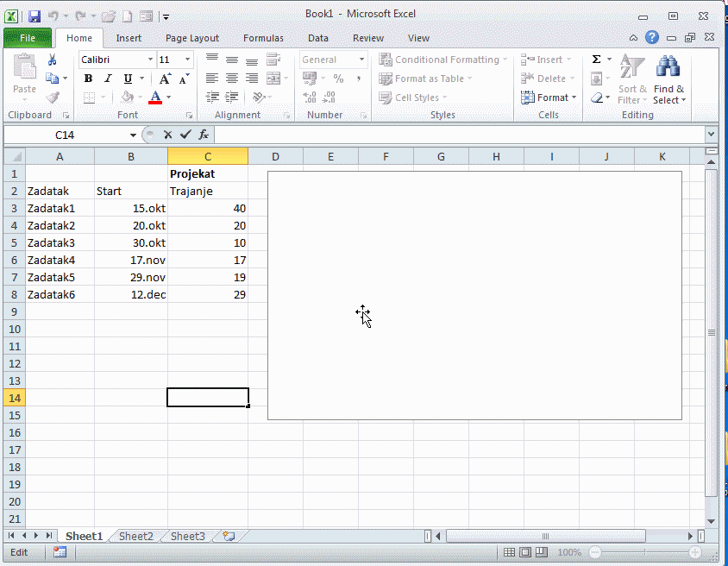Select cell B3 containing 15.okt
The height and width of the screenshot is (566, 728).
point(131,208)
